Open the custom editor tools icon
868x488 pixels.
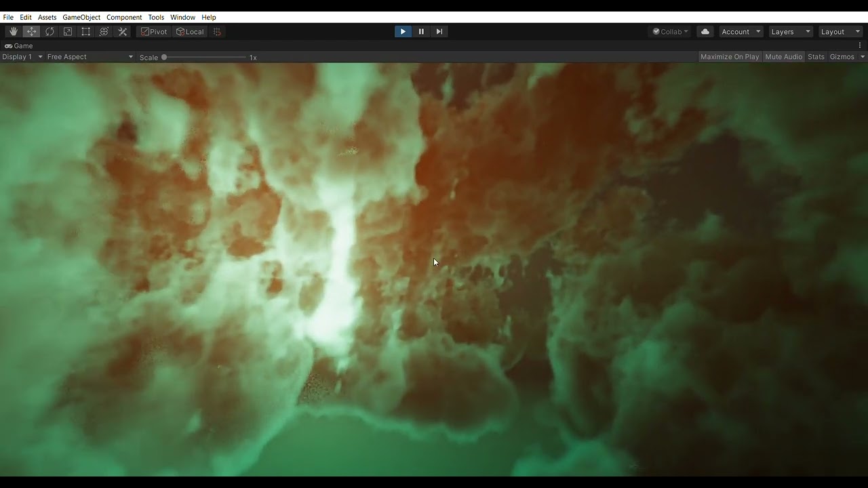click(x=123, y=32)
